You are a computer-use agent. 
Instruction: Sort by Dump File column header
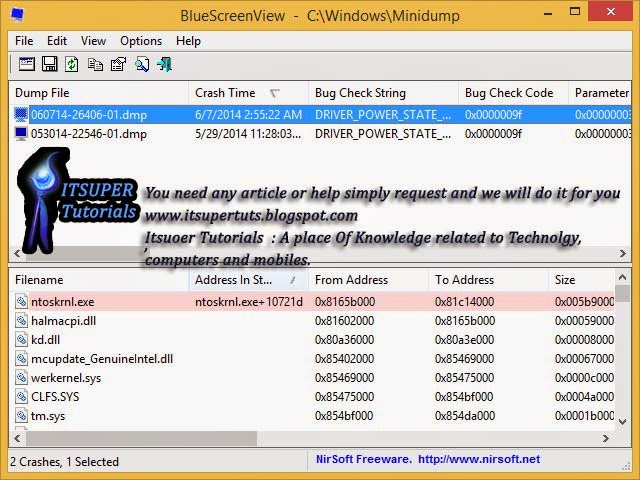(98, 93)
